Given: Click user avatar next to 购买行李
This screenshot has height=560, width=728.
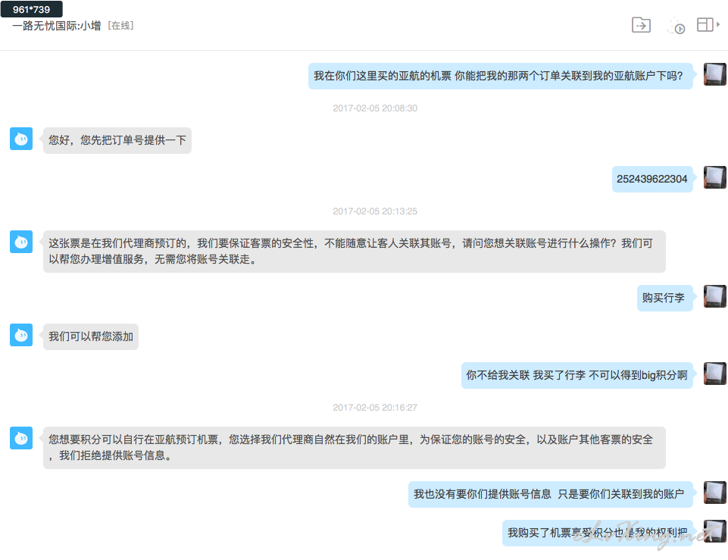Looking at the screenshot, I should tap(715, 296).
